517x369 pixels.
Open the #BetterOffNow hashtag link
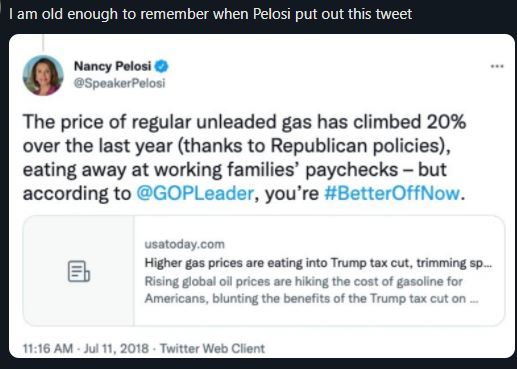[x=392, y=193]
